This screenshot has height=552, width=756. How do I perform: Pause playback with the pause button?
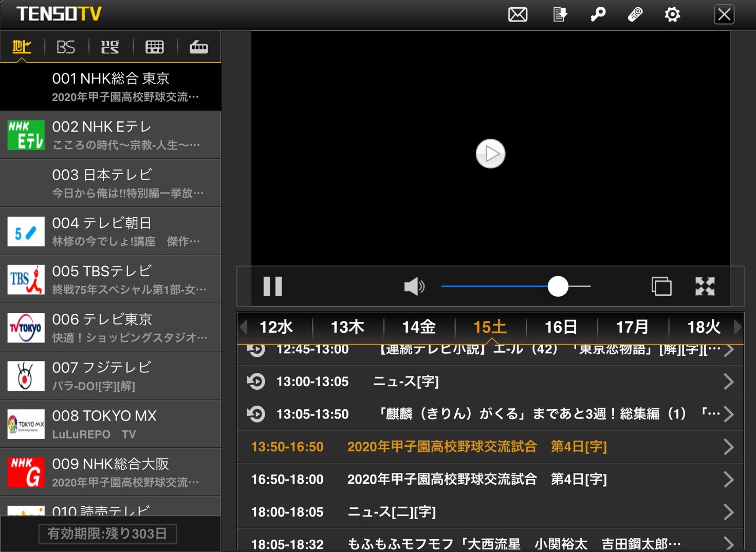272,287
